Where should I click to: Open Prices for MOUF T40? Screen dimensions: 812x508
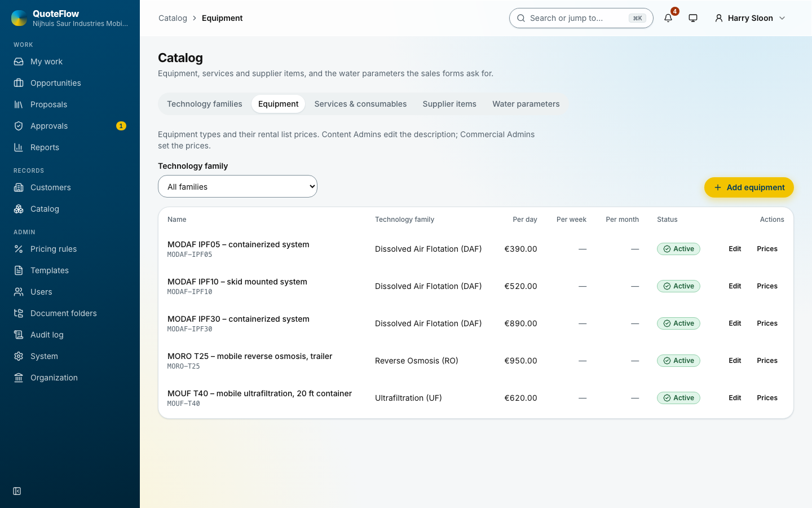click(767, 398)
